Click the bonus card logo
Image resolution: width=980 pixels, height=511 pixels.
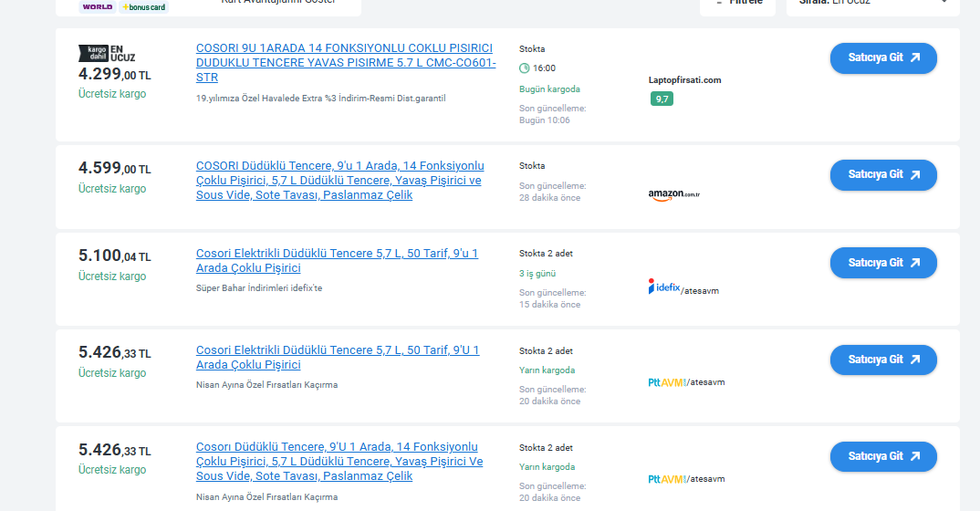coord(144,7)
